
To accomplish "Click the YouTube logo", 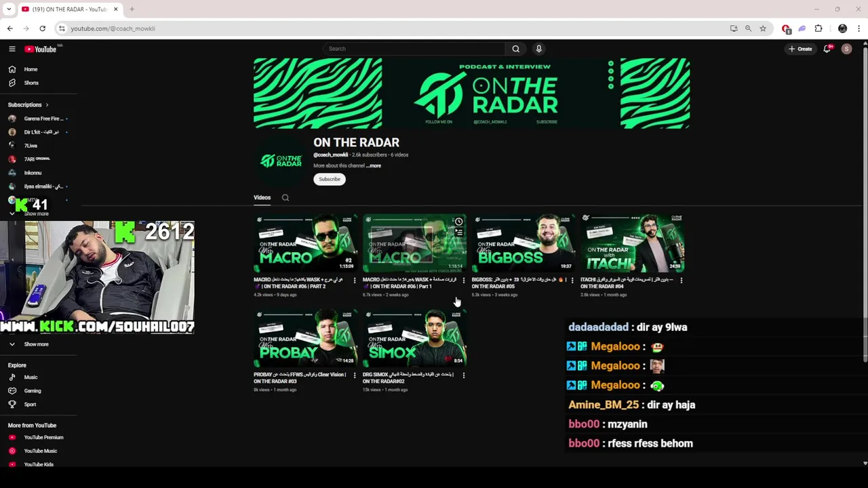I will tap(41, 49).
